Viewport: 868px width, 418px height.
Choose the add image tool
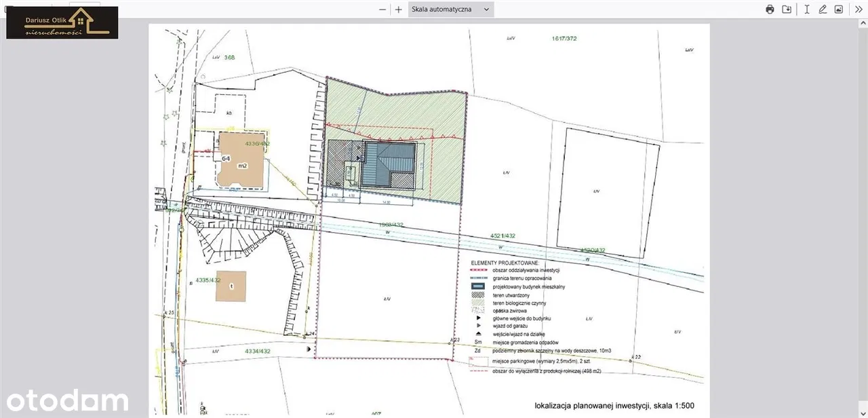click(839, 9)
